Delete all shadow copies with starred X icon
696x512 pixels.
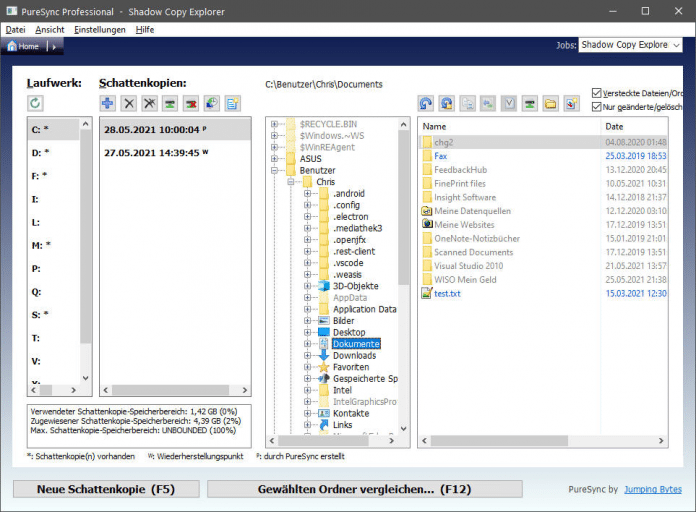point(150,103)
